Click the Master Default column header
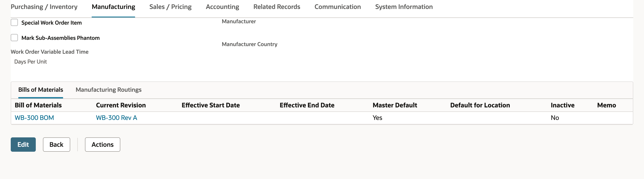Viewport: 644px width, 179px height. pyautogui.click(x=395, y=105)
